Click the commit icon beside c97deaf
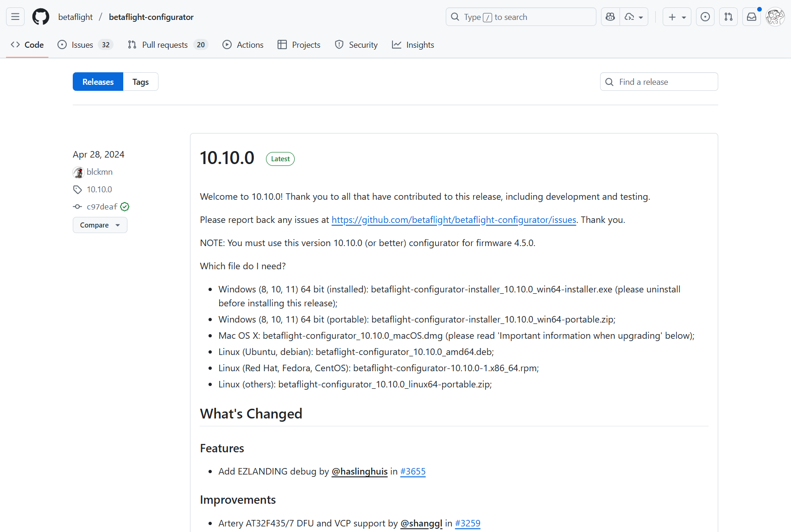 (x=77, y=207)
